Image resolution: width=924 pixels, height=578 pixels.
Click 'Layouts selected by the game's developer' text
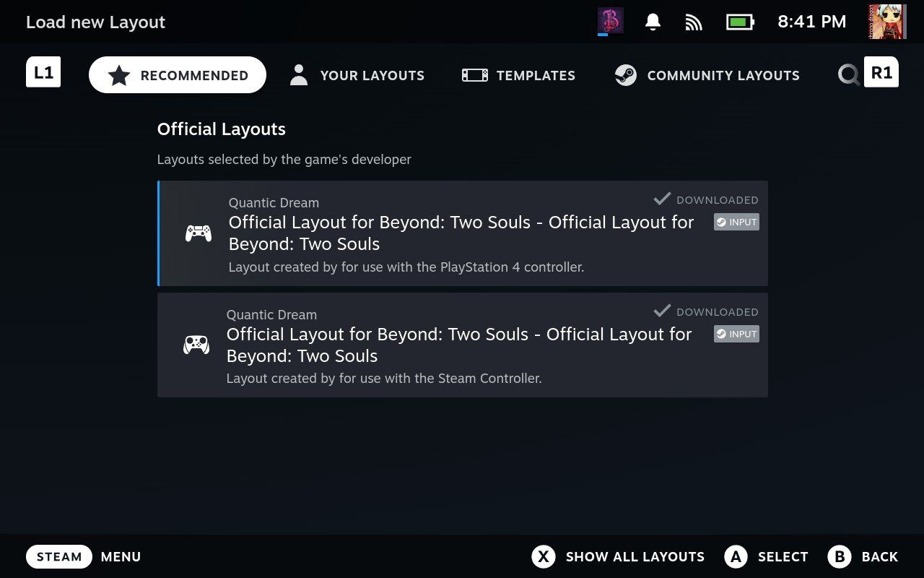284,160
